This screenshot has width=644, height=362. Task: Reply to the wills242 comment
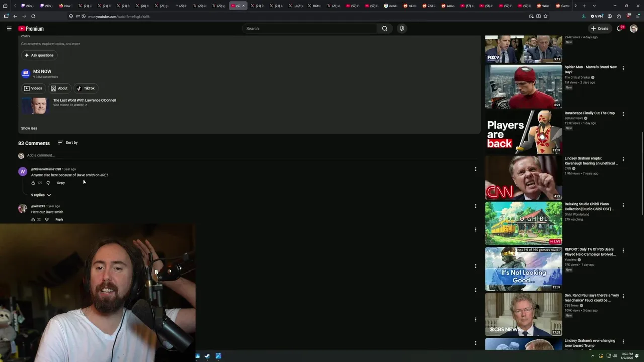pos(59,219)
